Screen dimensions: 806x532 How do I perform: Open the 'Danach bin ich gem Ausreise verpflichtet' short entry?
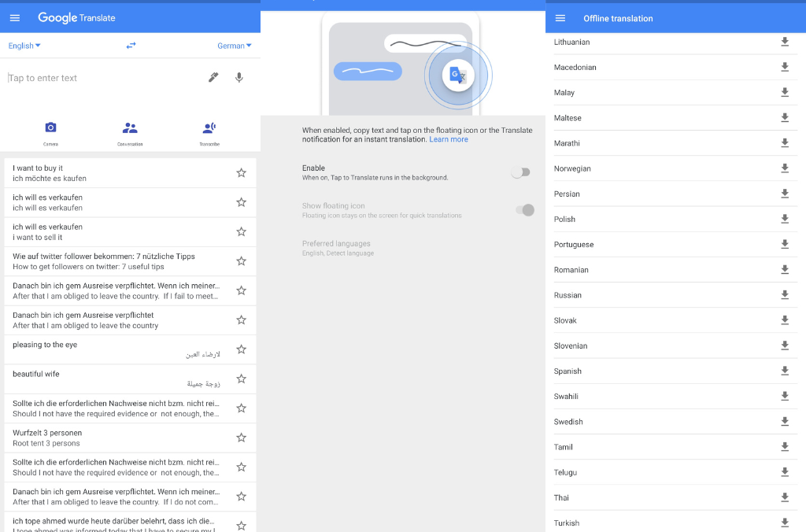(130, 320)
